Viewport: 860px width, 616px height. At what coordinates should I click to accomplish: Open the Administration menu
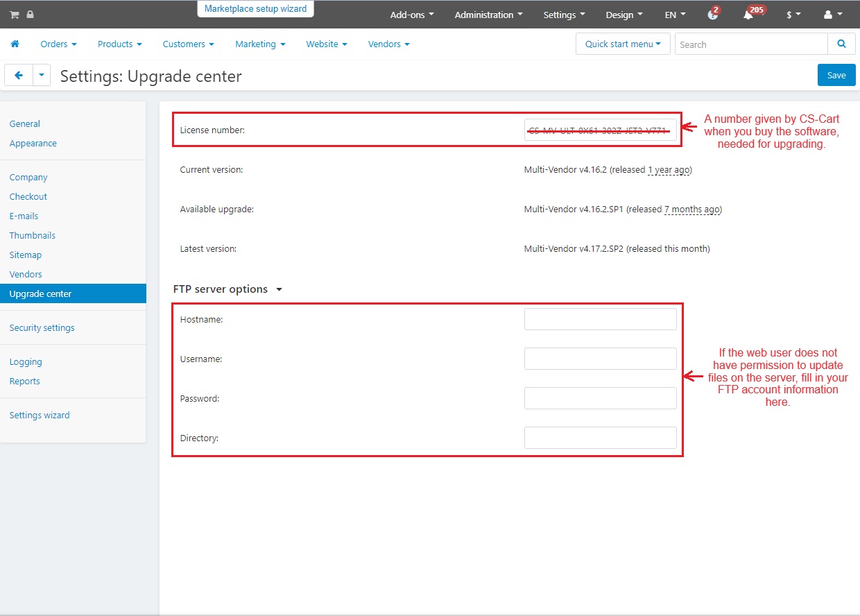pos(488,15)
